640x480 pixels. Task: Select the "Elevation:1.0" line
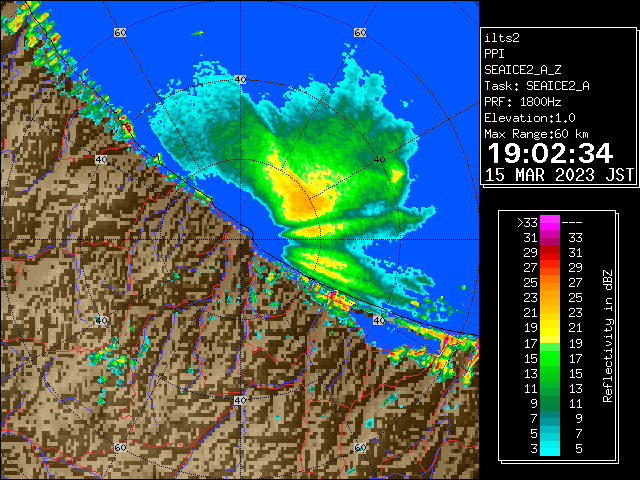pyautogui.click(x=530, y=118)
